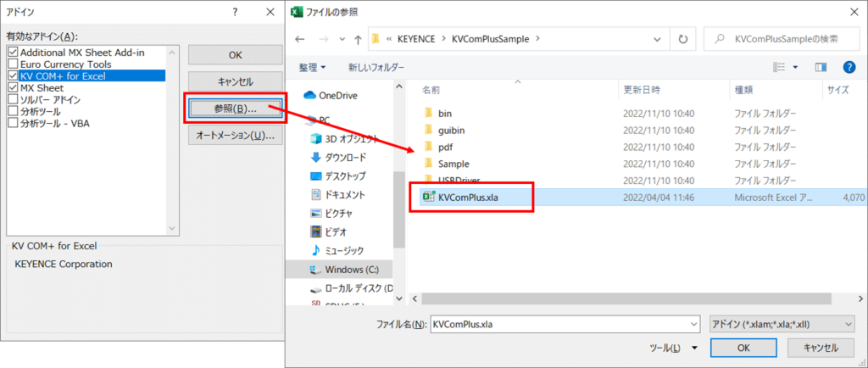868x368 pixels.
Task: Click KVComPlusSample in the address path
Action: [x=491, y=39]
